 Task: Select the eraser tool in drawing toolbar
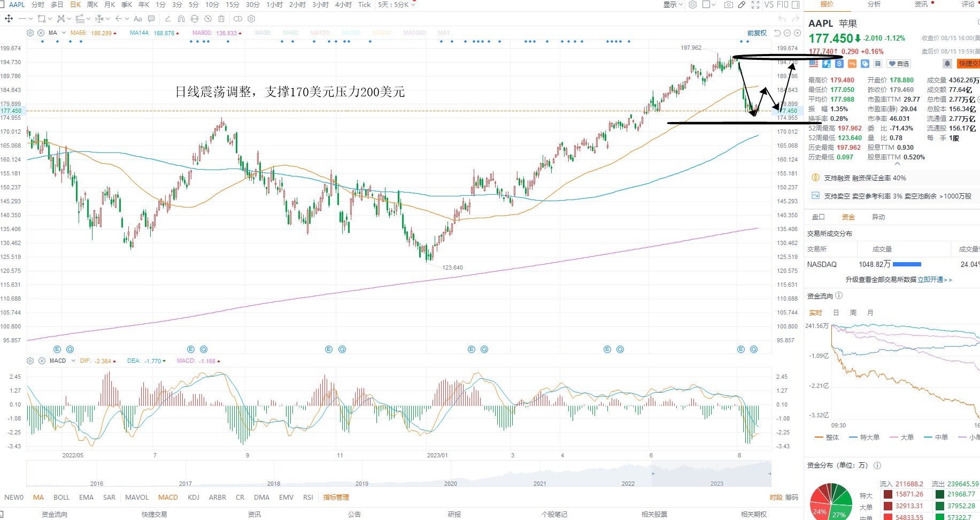point(167,19)
